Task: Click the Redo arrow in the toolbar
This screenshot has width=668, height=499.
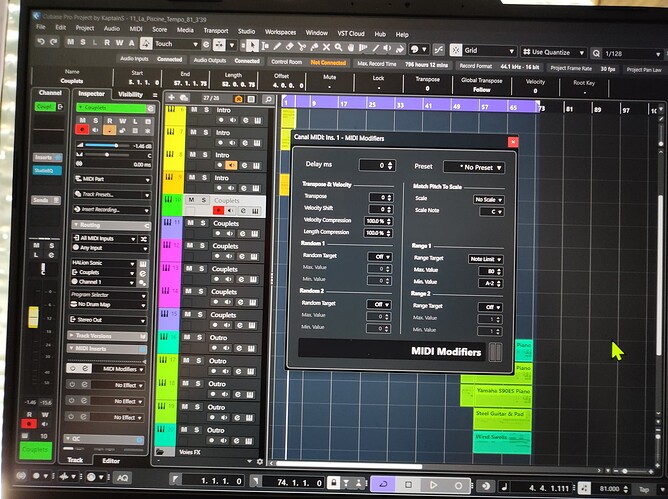Action: click(x=54, y=42)
